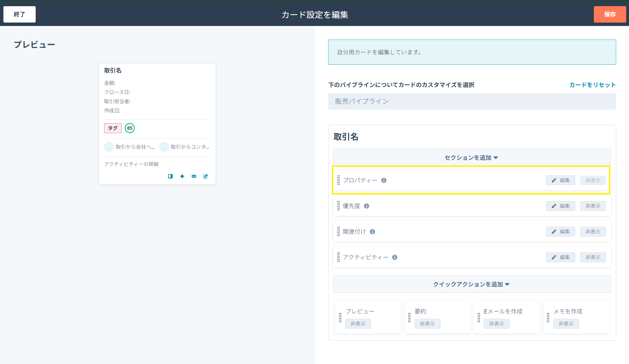The height and width of the screenshot is (364, 629).
Task: Click pencil icon in 関連付け edit button
Action: pyautogui.click(x=554, y=232)
